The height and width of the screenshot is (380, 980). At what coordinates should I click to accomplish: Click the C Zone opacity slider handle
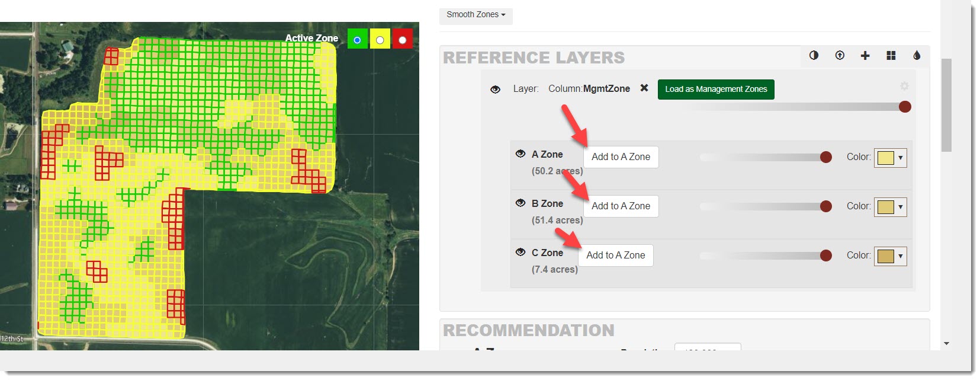[825, 256]
